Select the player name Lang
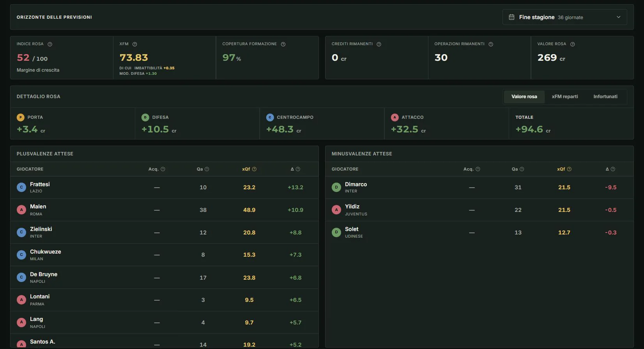Viewport: 644px width, 349px height. (37, 319)
